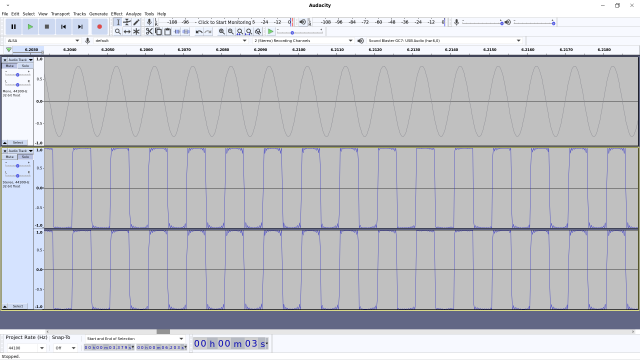This screenshot has width=640, height=360.
Task: Toggle Solo on the first audio track
Action: click(25, 66)
